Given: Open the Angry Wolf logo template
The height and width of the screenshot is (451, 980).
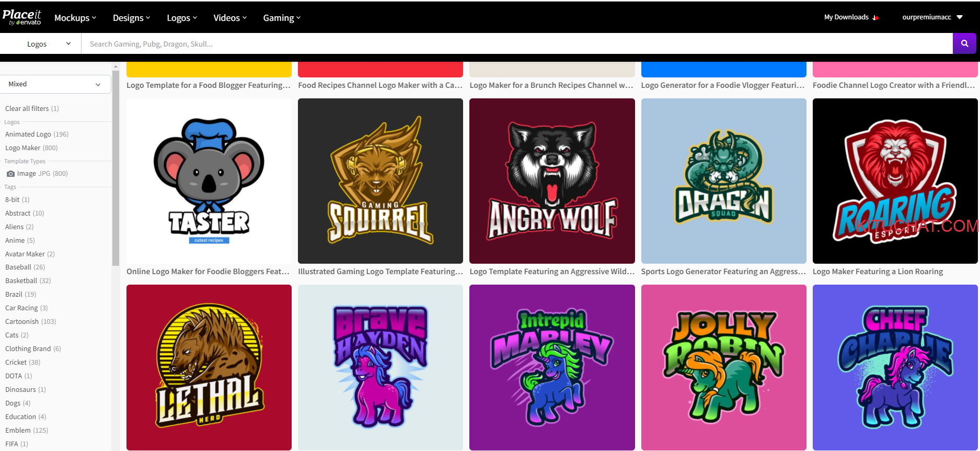Looking at the screenshot, I should [x=552, y=181].
